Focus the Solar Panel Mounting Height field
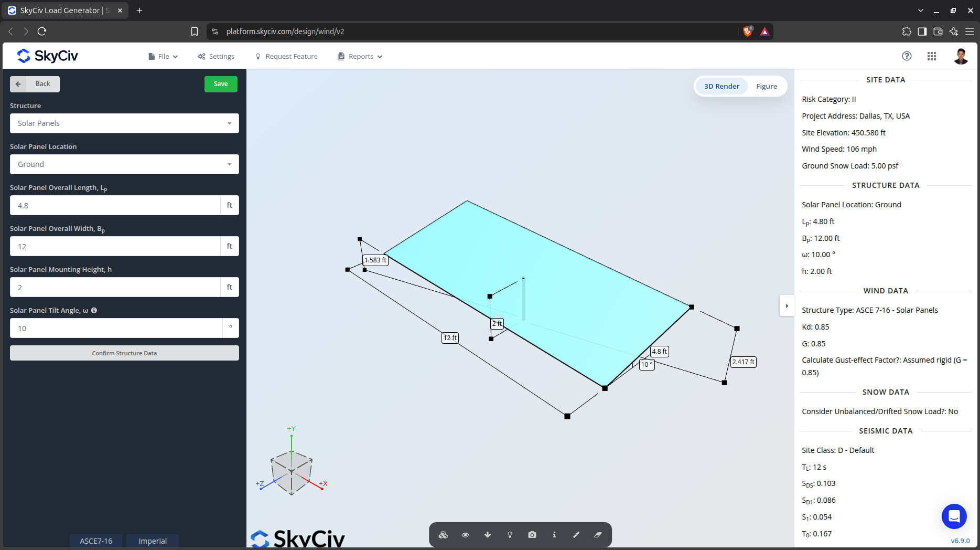This screenshot has height=550, width=980. click(115, 287)
